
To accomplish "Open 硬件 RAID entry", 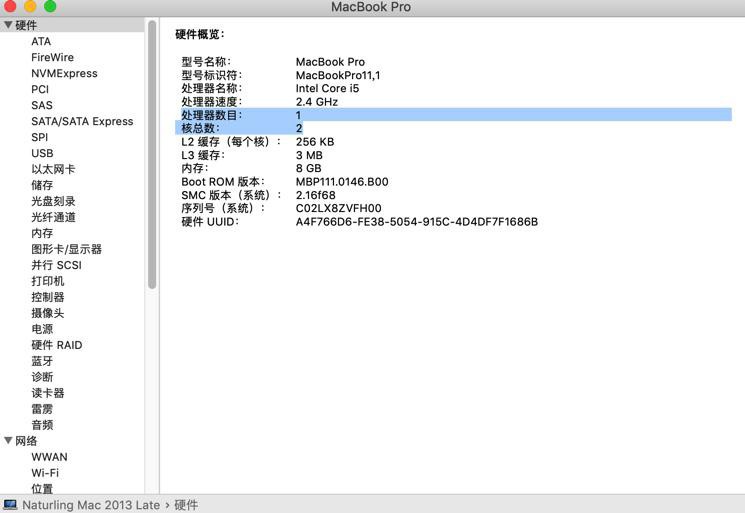I will pos(57,345).
